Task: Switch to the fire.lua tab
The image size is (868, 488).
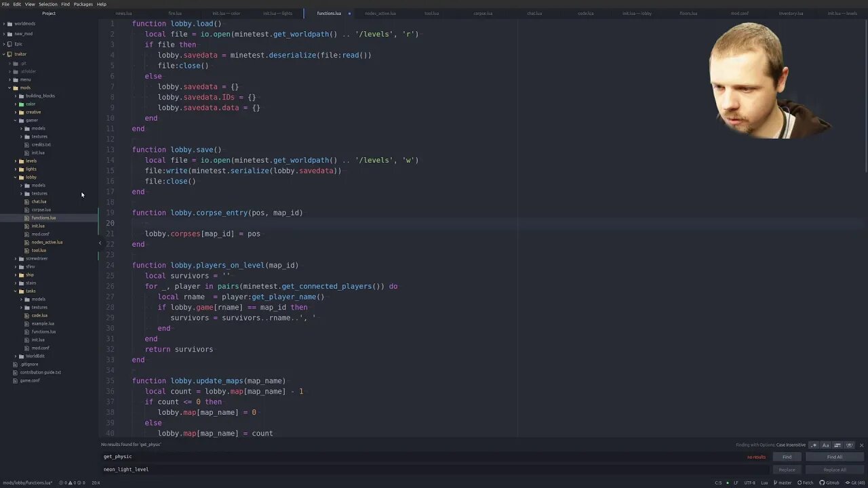Action: pyautogui.click(x=175, y=14)
